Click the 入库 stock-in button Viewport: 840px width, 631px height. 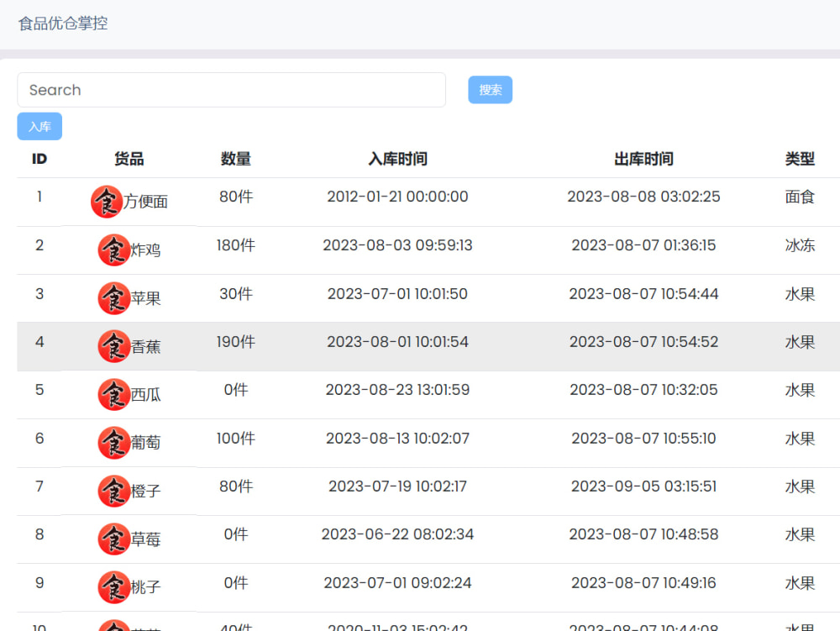tap(39, 126)
